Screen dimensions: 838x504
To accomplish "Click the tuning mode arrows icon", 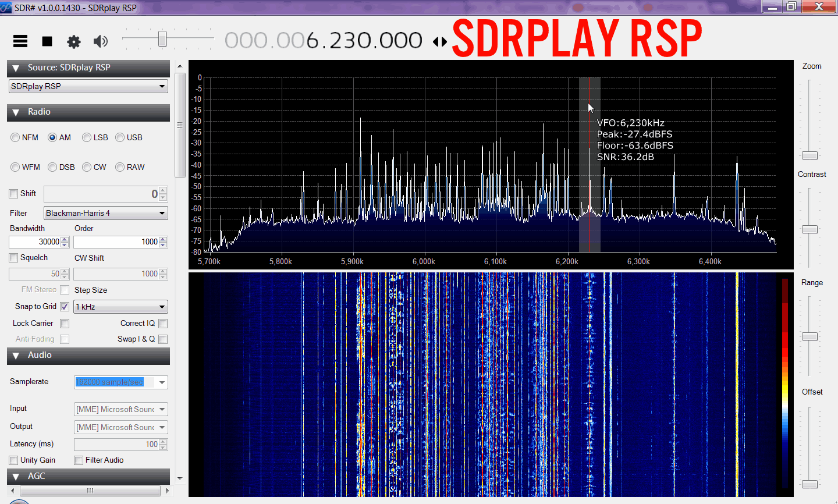I will pyautogui.click(x=440, y=41).
